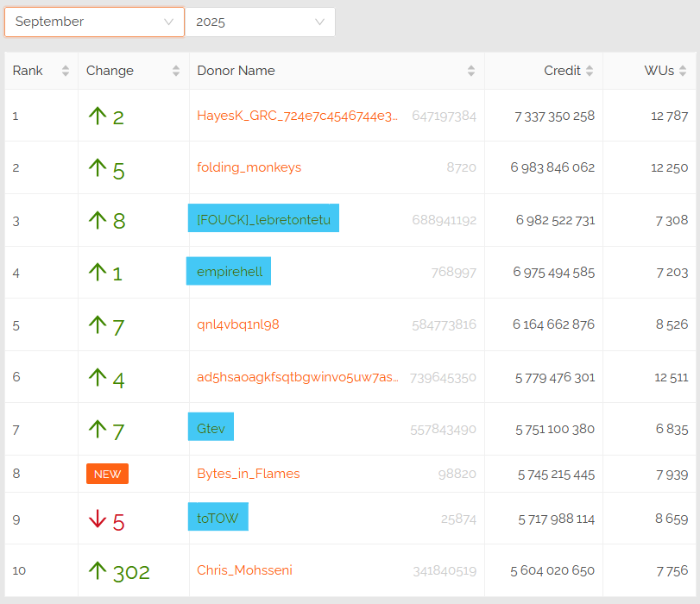700x604 pixels.
Task: Open the Gtev donor link
Action: point(211,426)
